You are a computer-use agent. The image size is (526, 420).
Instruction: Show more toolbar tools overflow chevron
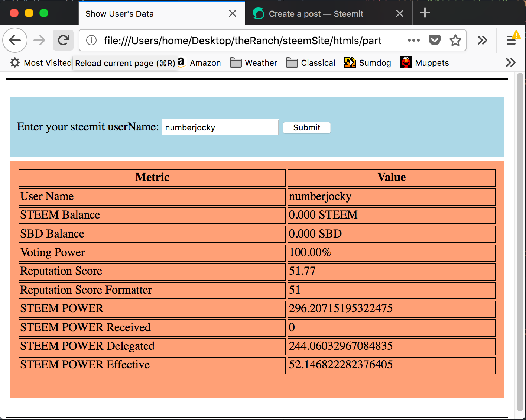482,40
